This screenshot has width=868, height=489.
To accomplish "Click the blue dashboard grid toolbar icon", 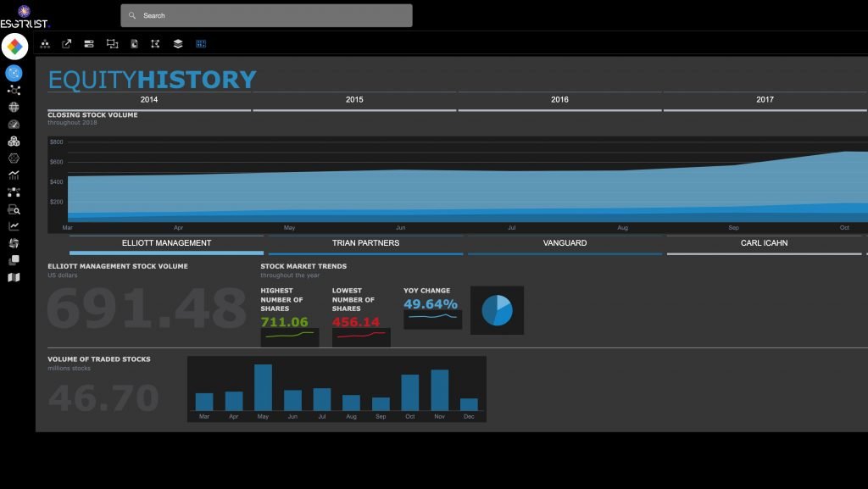I will click(201, 44).
